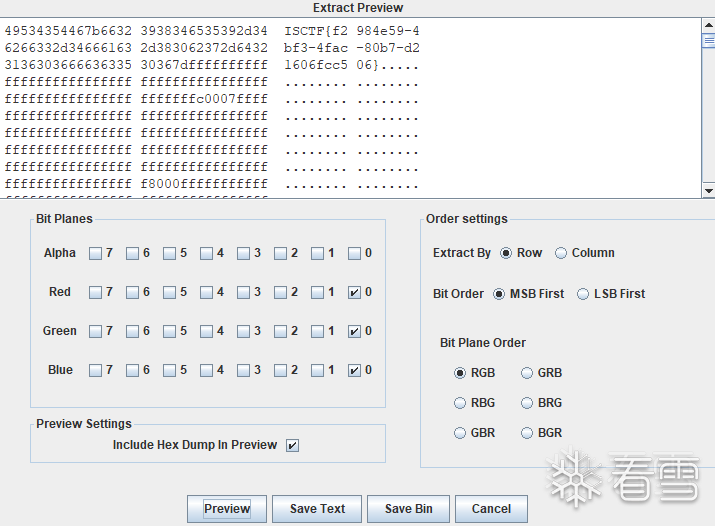Check the Alpha bit 3 checkbox

243,253
